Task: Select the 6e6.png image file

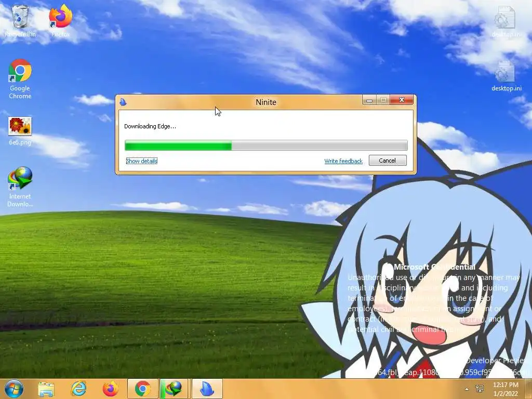Action: [20, 131]
